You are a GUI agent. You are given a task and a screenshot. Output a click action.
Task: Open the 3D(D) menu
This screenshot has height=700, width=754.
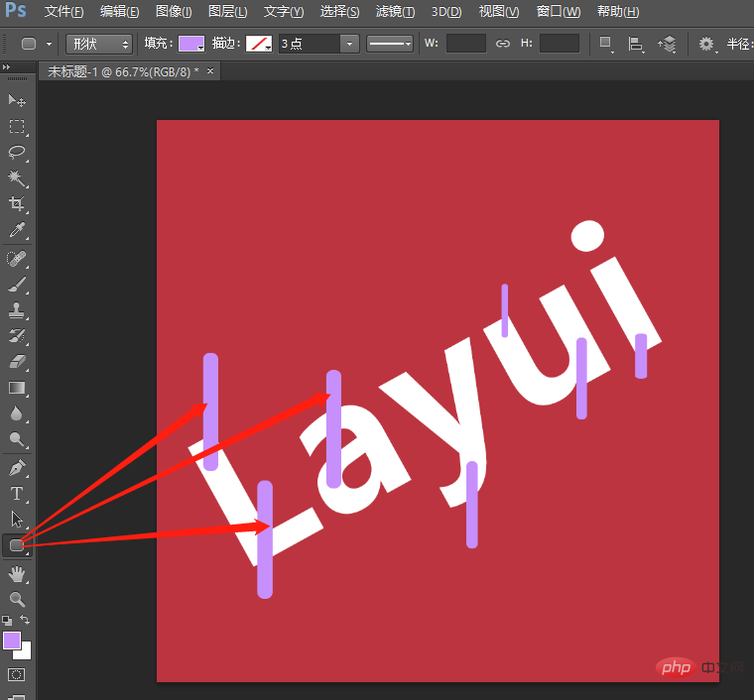pyautogui.click(x=446, y=11)
